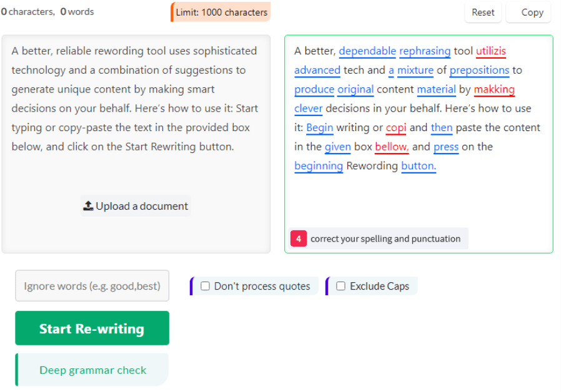Screen dimensions: 561x392
Task: Click the Deep grammar check button
Action: pyautogui.click(x=92, y=370)
